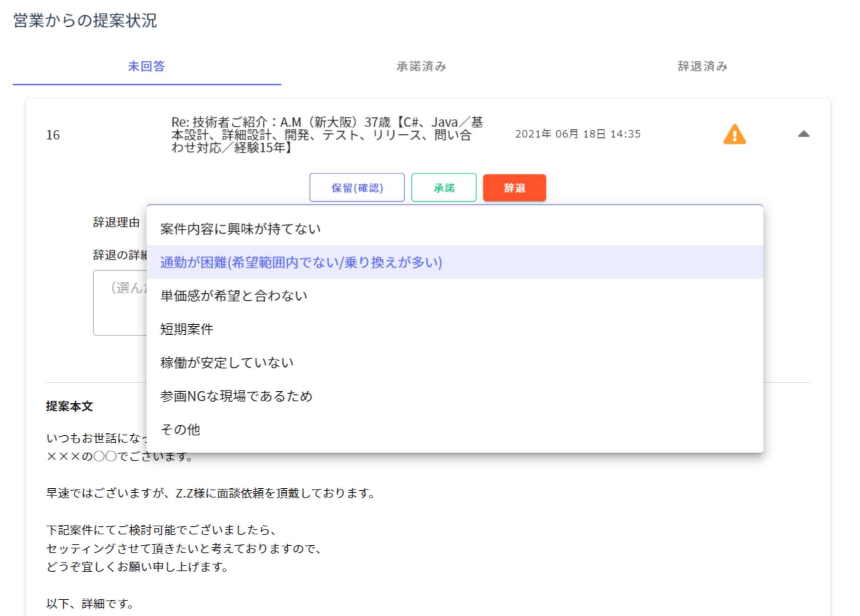Choose 参画NGな現場であるため option
860x616 pixels.
point(455,396)
